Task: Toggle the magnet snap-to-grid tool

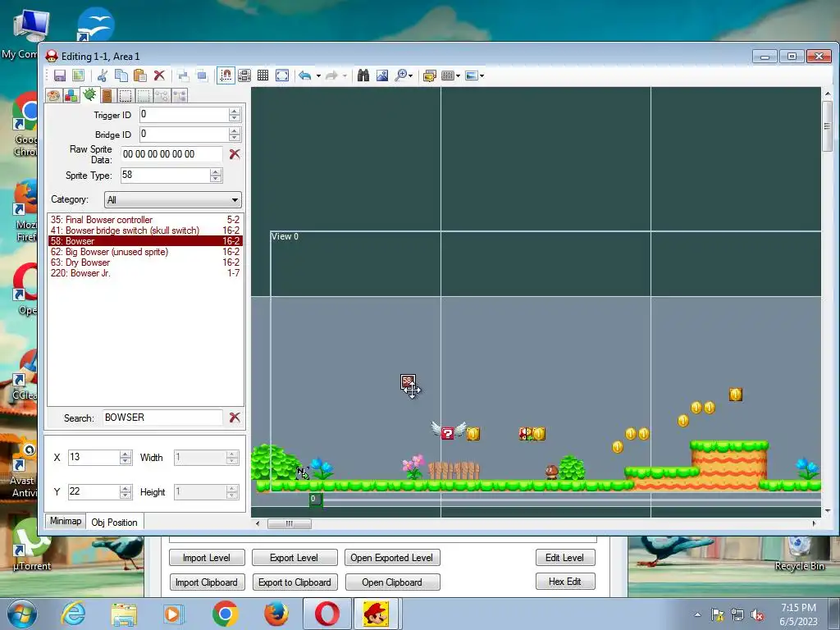Action: click(226, 75)
